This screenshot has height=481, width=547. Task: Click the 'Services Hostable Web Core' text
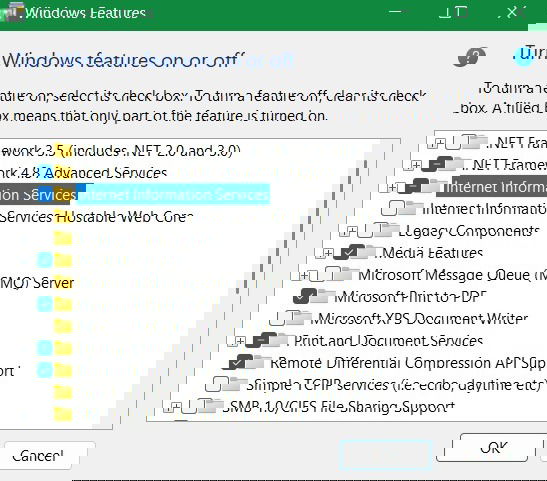96,217
